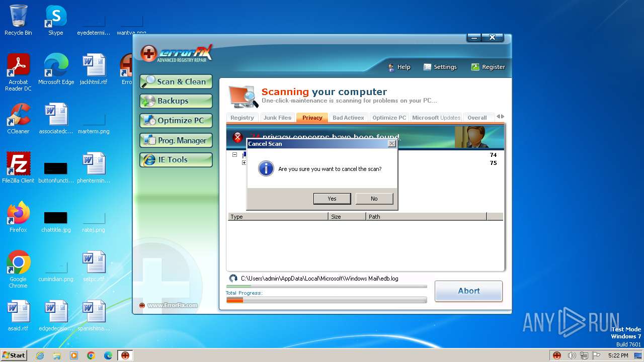Collapse the top results tree node
Viewport: 644px width, 362px height.
pos(234,155)
